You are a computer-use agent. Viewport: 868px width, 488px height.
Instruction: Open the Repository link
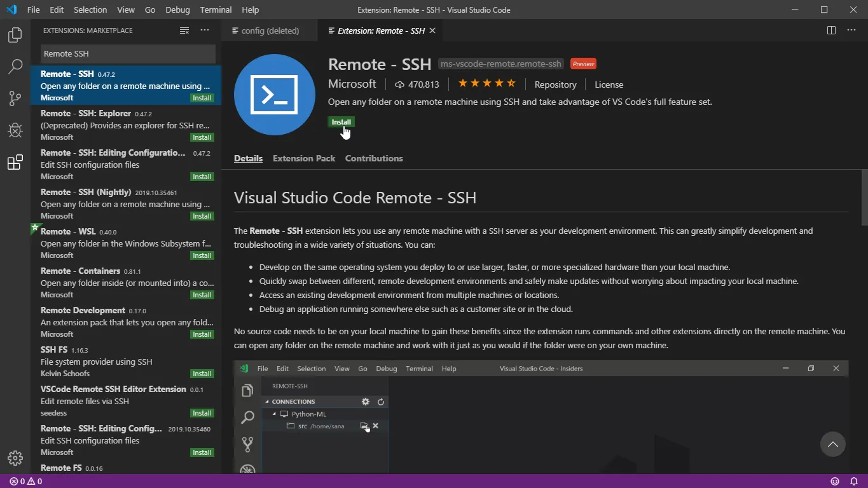(x=555, y=85)
